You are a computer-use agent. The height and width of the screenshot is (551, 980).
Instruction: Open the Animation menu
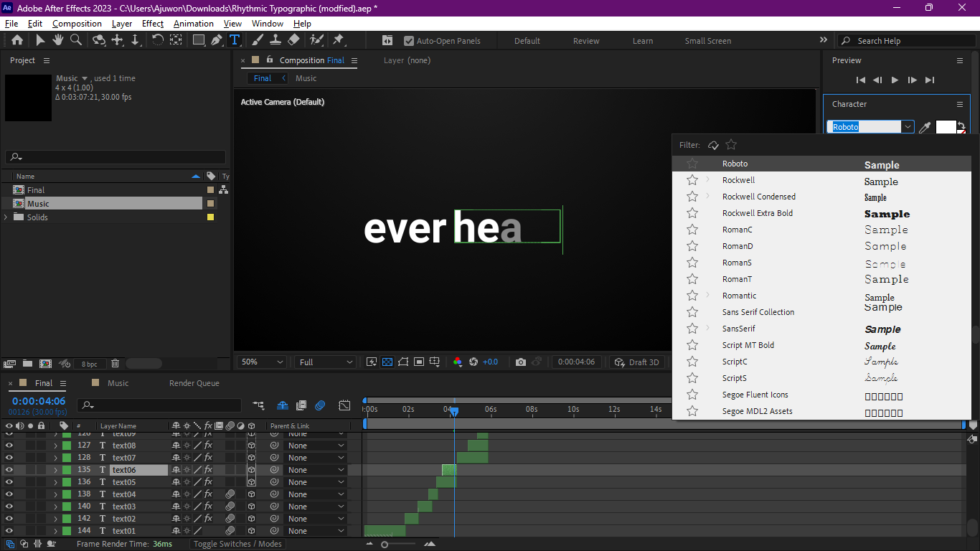click(x=194, y=24)
